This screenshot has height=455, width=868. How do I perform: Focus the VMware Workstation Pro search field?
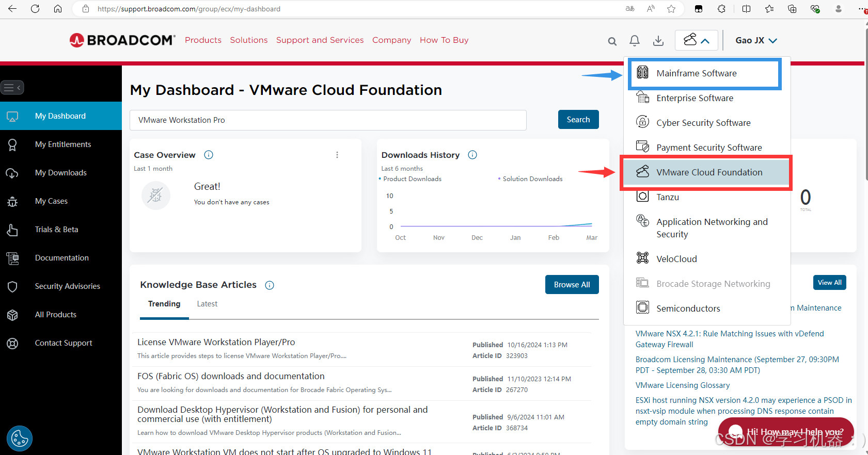pyautogui.click(x=328, y=120)
